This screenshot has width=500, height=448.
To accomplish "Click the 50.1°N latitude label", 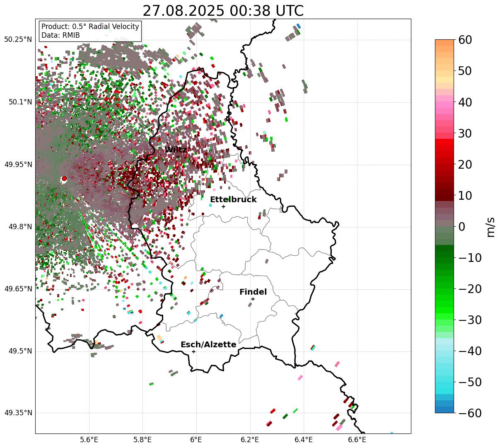I will click(x=20, y=102).
